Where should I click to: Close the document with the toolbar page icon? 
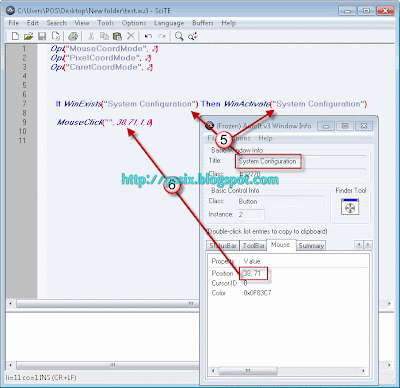point(56,36)
